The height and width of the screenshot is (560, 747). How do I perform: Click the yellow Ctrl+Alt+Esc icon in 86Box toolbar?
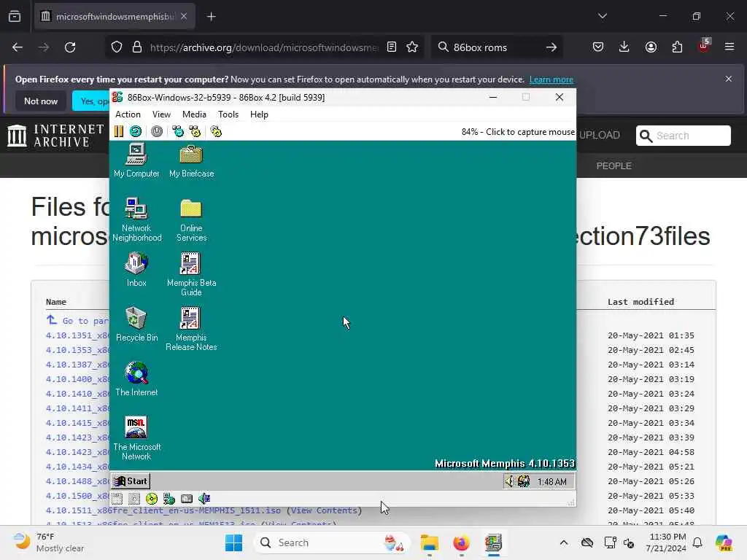pos(195,131)
